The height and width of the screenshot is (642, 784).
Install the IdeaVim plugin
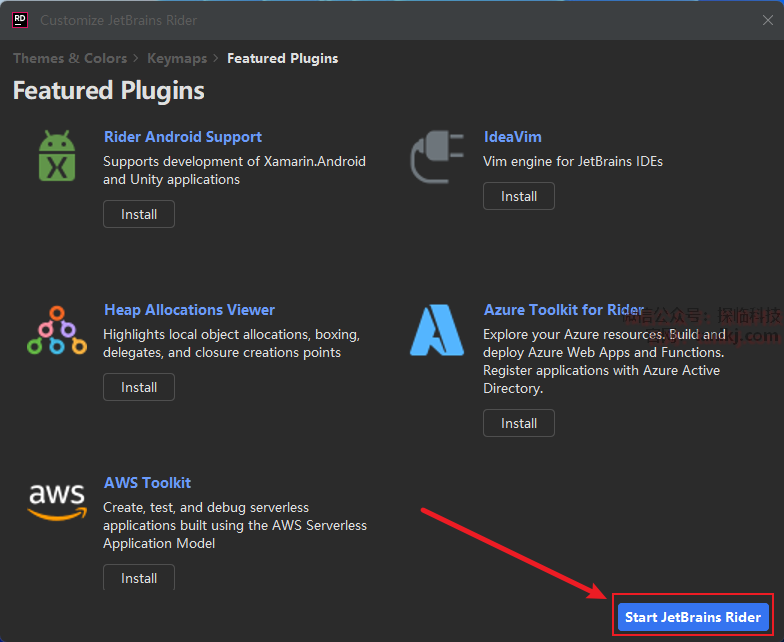[519, 196]
